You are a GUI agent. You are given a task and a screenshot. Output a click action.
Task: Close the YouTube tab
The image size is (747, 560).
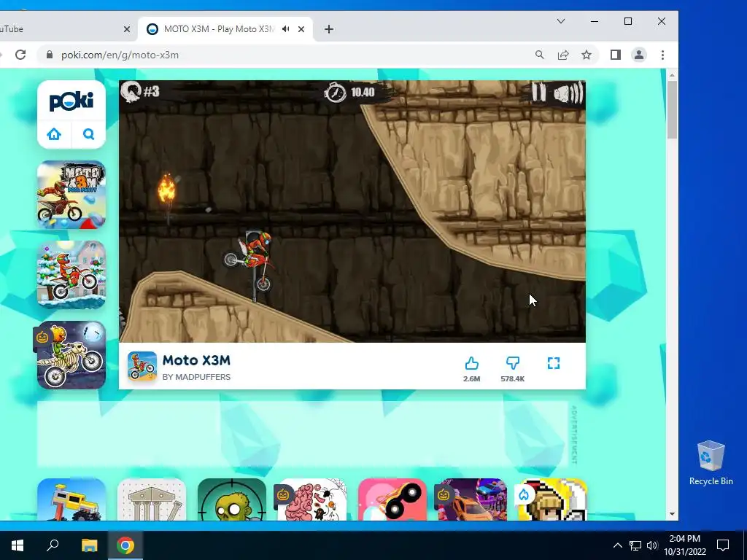click(x=127, y=29)
